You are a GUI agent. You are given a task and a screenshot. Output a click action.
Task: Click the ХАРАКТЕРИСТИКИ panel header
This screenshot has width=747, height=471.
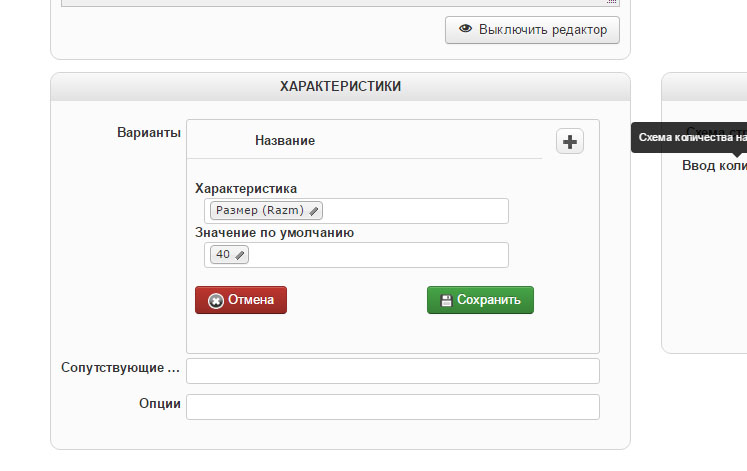pos(340,87)
